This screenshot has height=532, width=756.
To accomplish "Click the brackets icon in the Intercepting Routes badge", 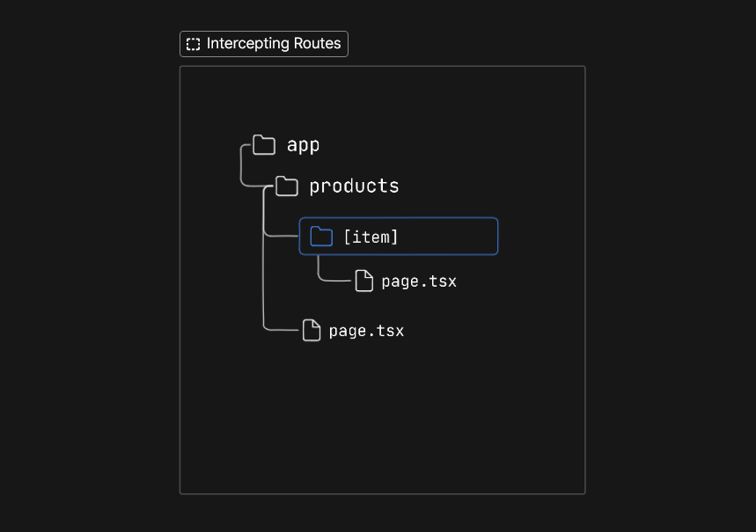I will (x=194, y=43).
